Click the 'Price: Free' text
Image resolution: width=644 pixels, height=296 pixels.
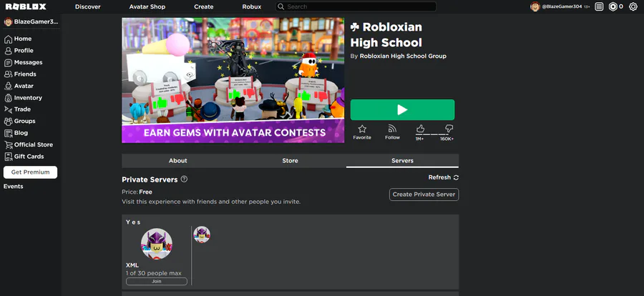point(137,192)
